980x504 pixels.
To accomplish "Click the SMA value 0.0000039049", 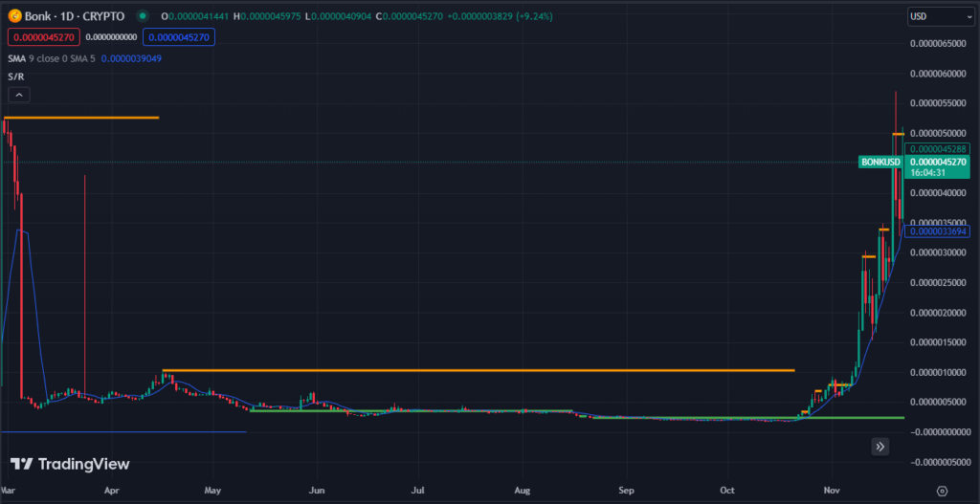I will point(131,58).
